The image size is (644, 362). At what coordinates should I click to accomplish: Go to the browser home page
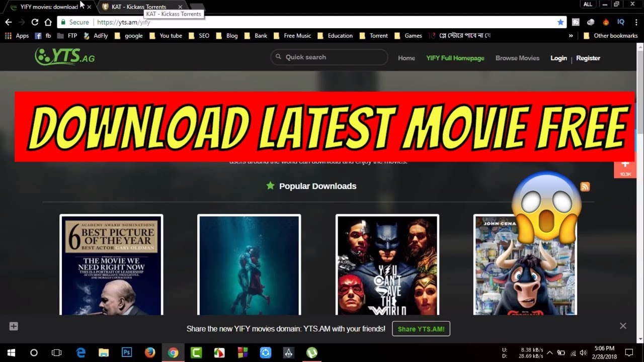click(48, 22)
